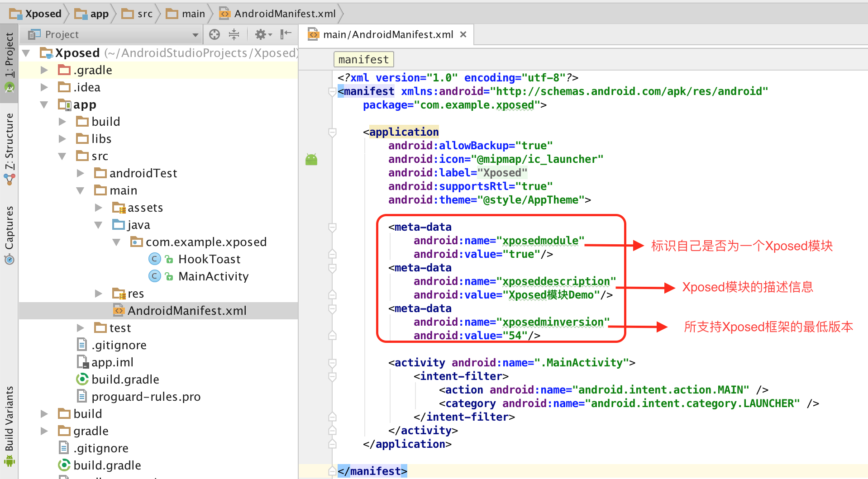Click the root build.gradle gradle icon
Image resolution: width=868 pixels, height=479 pixels.
pyautogui.click(x=64, y=465)
